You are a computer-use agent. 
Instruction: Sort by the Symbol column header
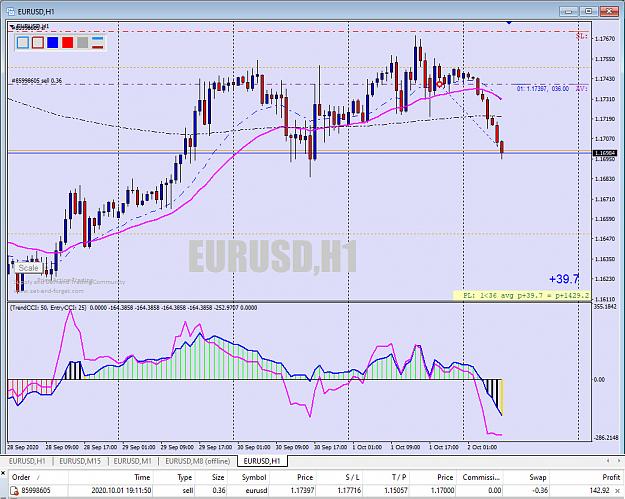(248, 477)
